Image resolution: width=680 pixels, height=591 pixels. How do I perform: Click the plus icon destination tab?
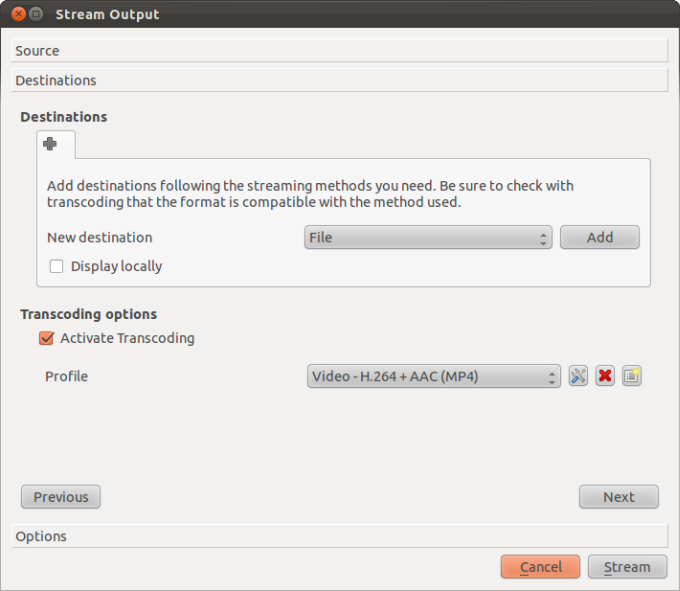(50, 144)
